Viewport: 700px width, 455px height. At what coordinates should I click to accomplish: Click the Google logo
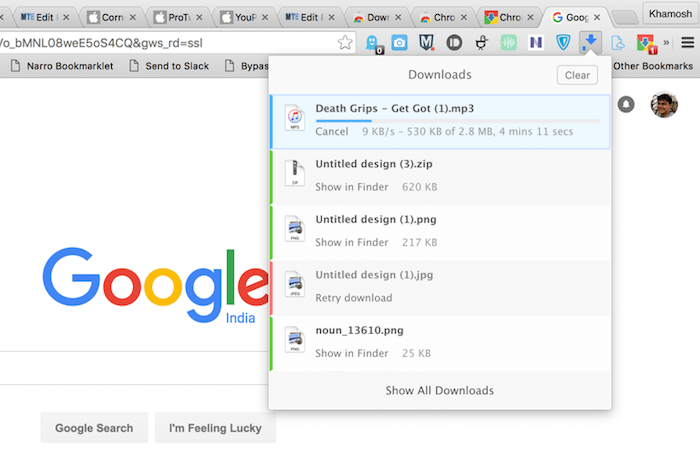click(156, 284)
